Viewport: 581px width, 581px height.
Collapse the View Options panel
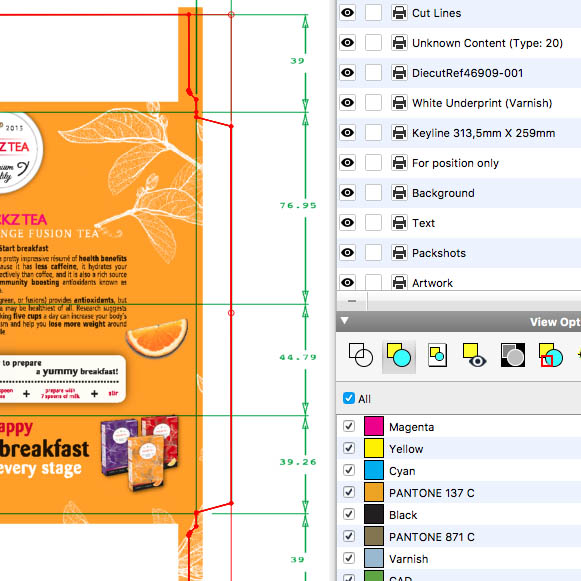(x=345, y=321)
